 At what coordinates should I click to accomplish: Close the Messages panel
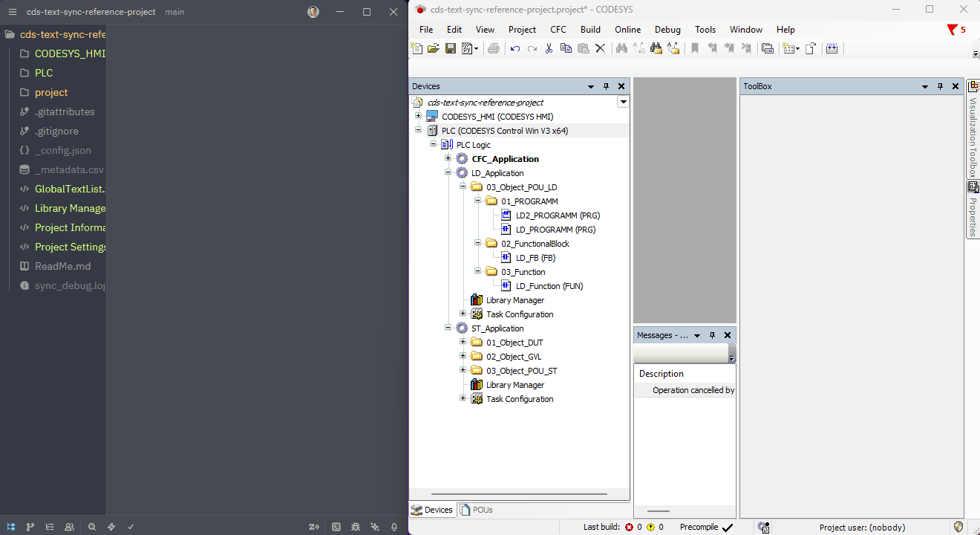click(728, 335)
